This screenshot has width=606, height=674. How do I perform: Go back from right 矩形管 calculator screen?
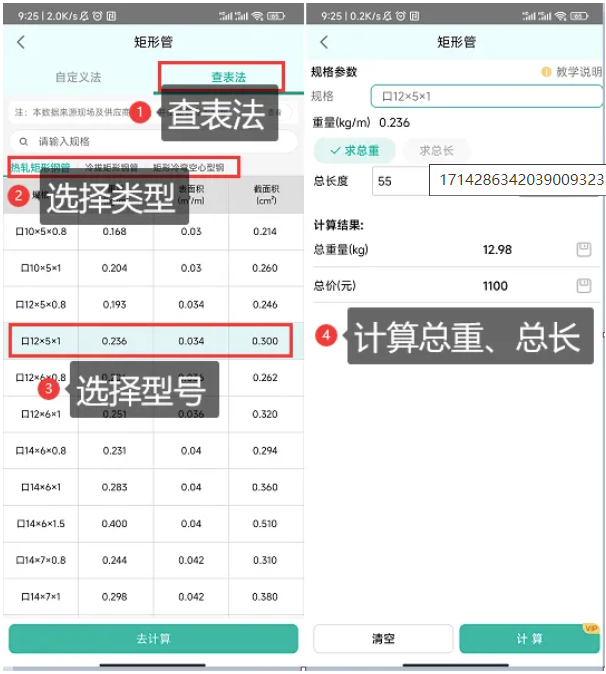[x=324, y=42]
